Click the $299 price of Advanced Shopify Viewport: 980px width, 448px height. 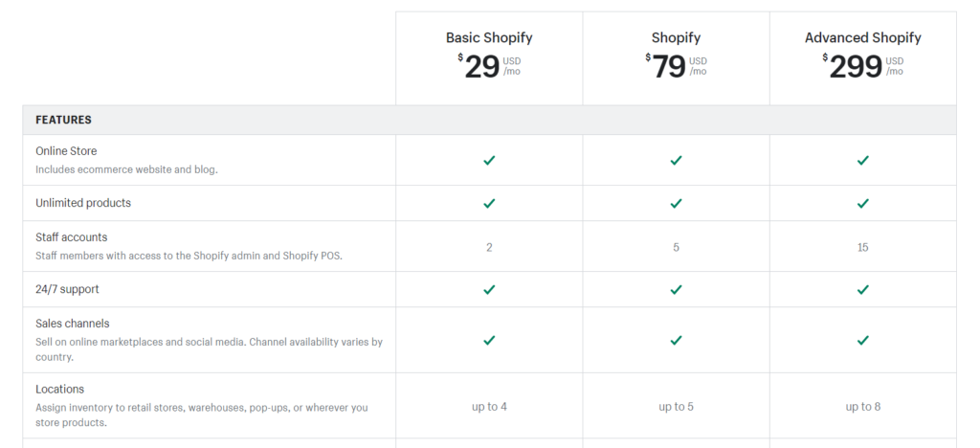853,66
